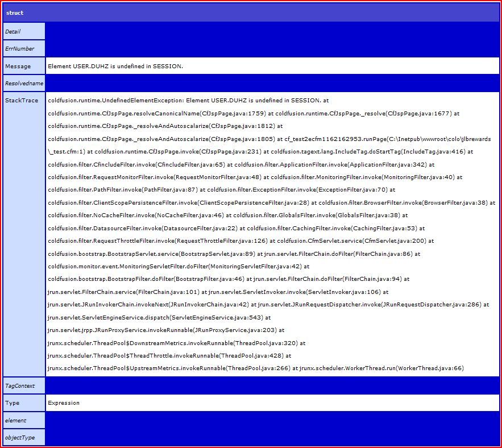Image resolution: width=502 pixels, height=448 pixels.
Task: Toggle the Resolvedname key cell
Action: click(x=24, y=83)
